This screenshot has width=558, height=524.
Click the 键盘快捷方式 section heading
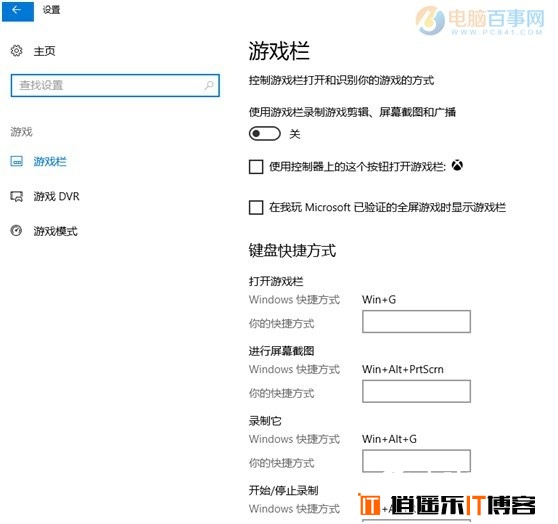click(292, 251)
